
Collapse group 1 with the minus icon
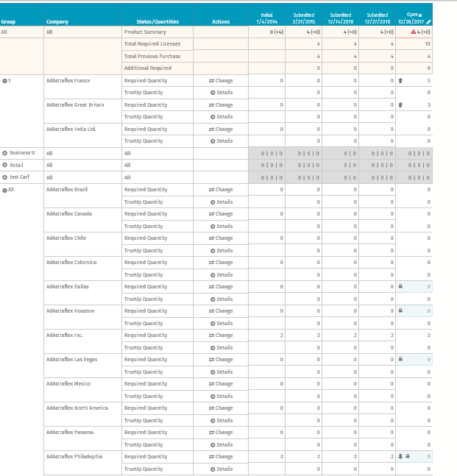[4, 81]
